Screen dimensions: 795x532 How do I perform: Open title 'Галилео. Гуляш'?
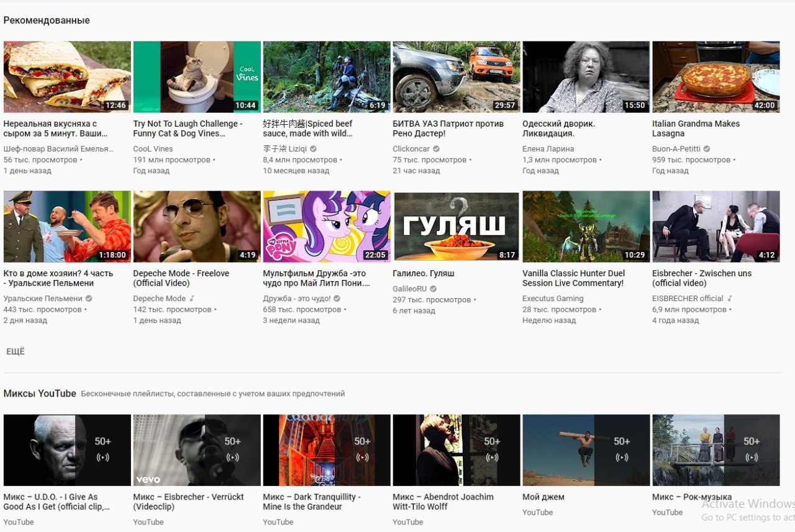424,273
